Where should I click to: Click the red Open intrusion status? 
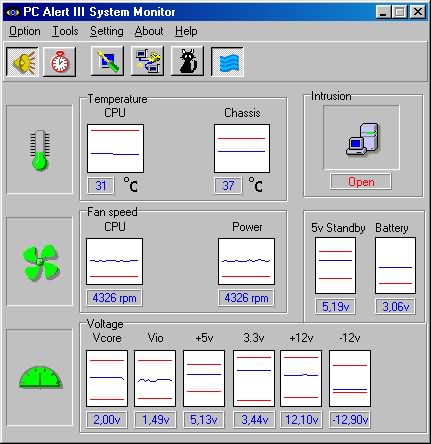pyautogui.click(x=361, y=182)
